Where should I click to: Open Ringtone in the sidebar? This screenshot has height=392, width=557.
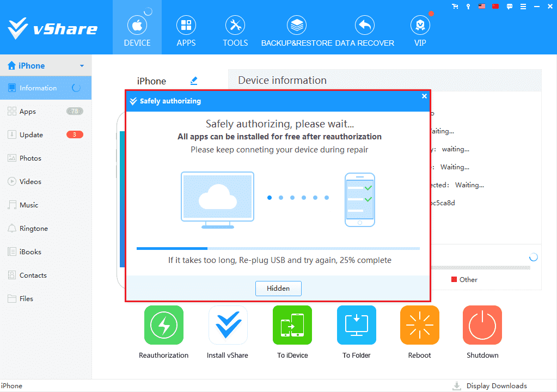click(x=46, y=228)
